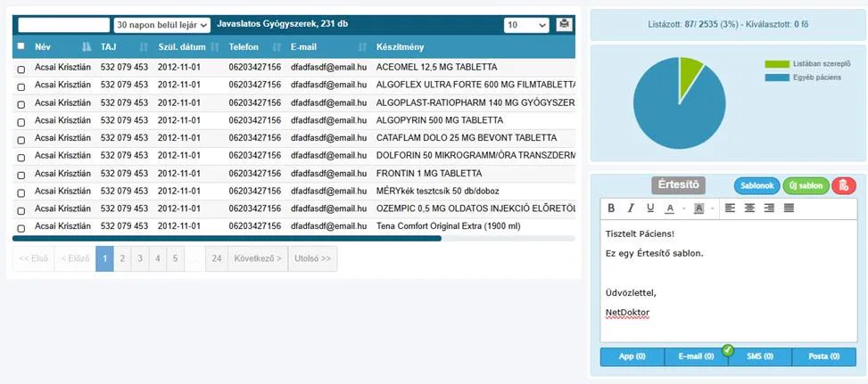868x384 pixels.
Task: Switch to Posta (0) channel tab
Action: click(824, 356)
